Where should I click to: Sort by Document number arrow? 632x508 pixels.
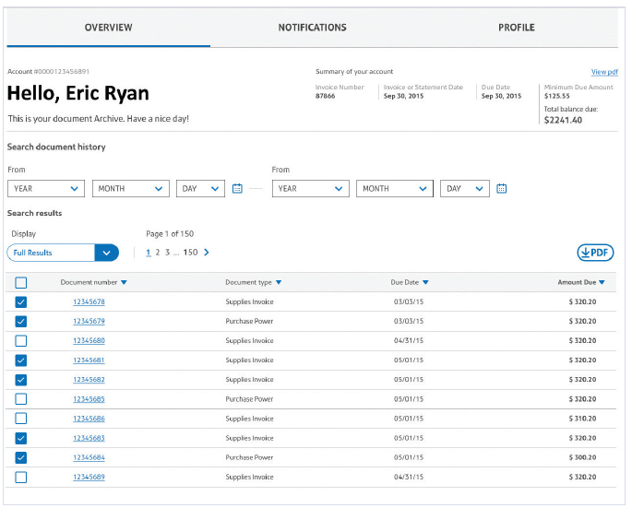(124, 283)
